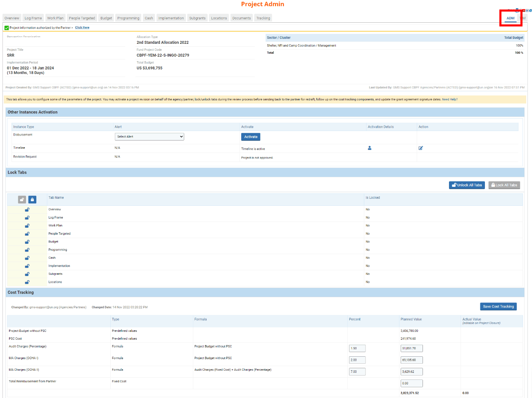Click MA Charges (OCHA I) percent field 2.00
This screenshot has width=532, height=398.
[357, 360]
